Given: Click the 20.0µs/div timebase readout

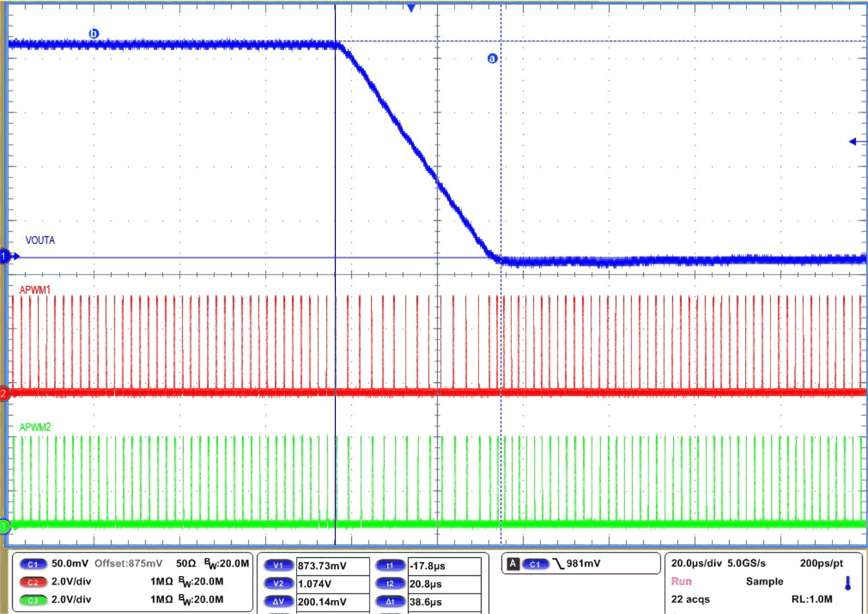Looking at the screenshot, I should (x=697, y=563).
